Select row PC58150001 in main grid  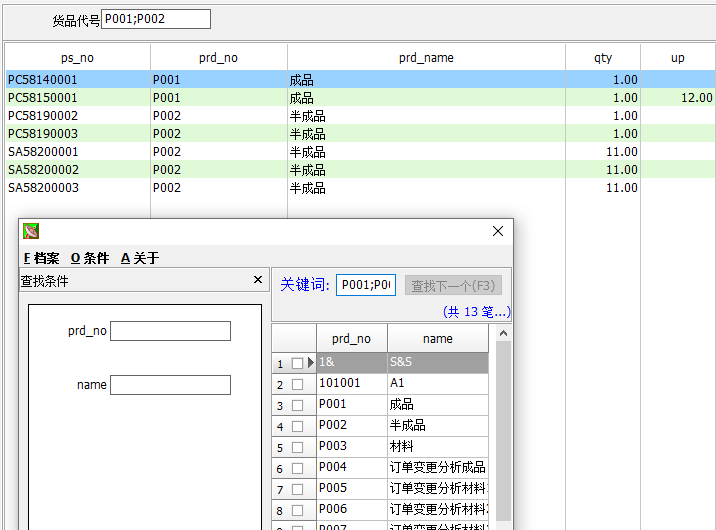point(360,97)
